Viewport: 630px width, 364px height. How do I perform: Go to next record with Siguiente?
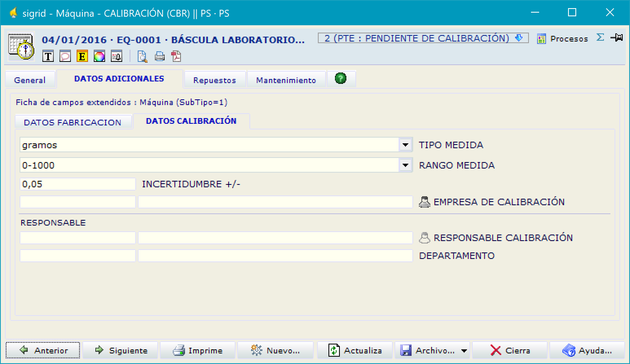[121, 350]
